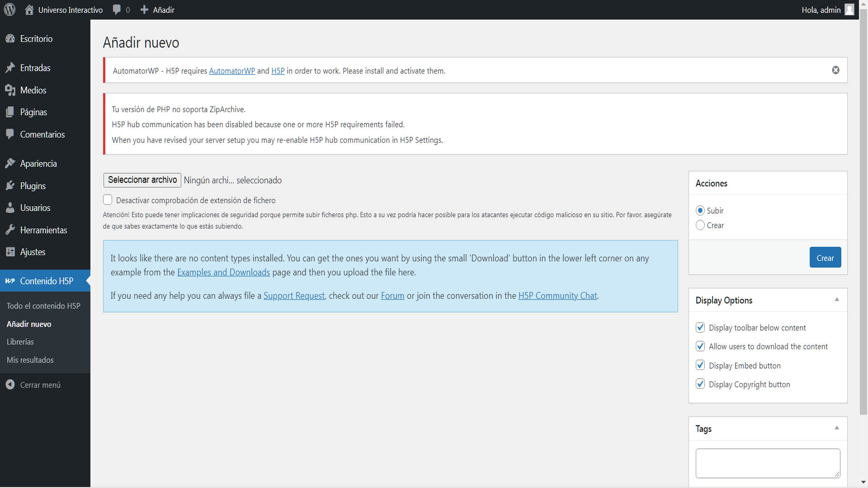Click the Medios media icon
The height and width of the screenshot is (488, 868).
[10, 90]
